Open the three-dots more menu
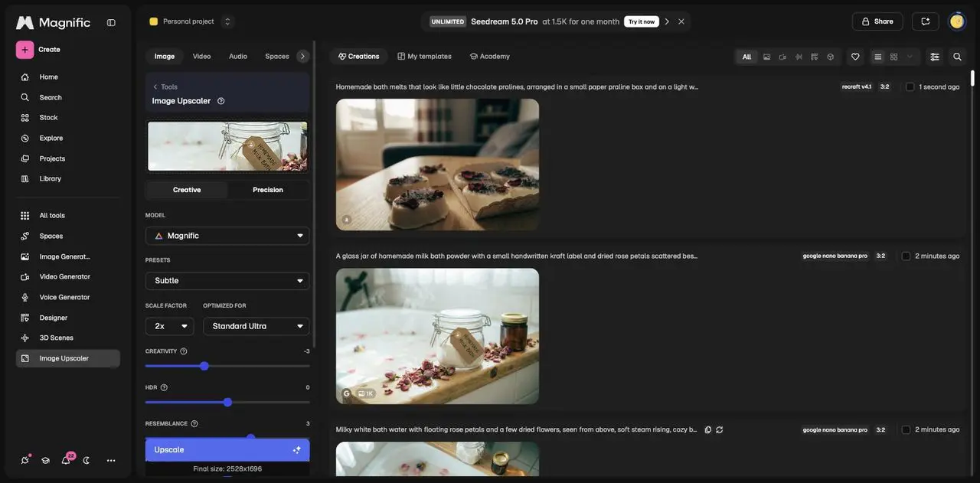Viewport: 980px width, 483px height. 111,460
